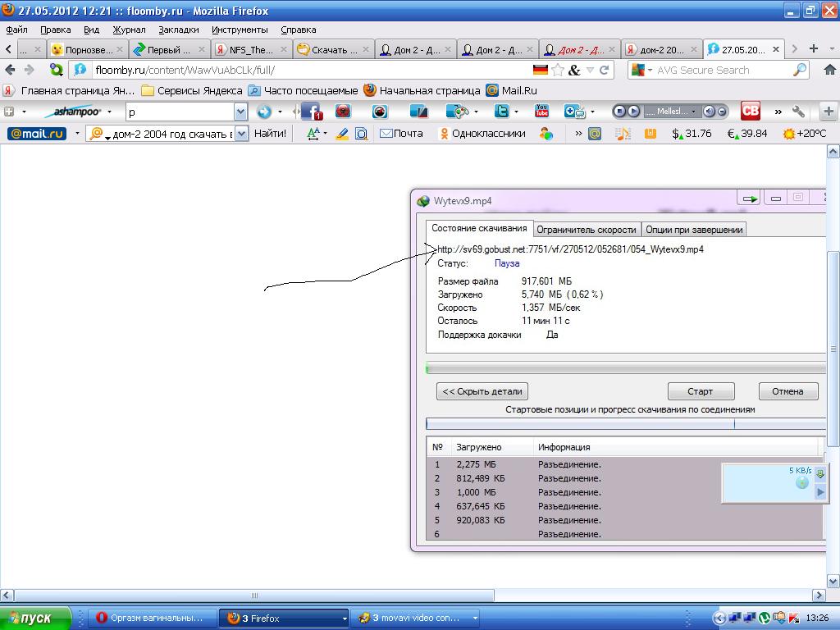Open the list-all-tabs dropdown arrow
The image size is (840, 630).
[x=832, y=49]
